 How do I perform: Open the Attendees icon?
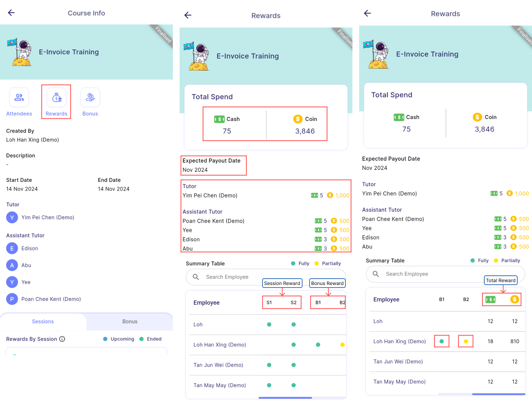click(x=19, y=98)
